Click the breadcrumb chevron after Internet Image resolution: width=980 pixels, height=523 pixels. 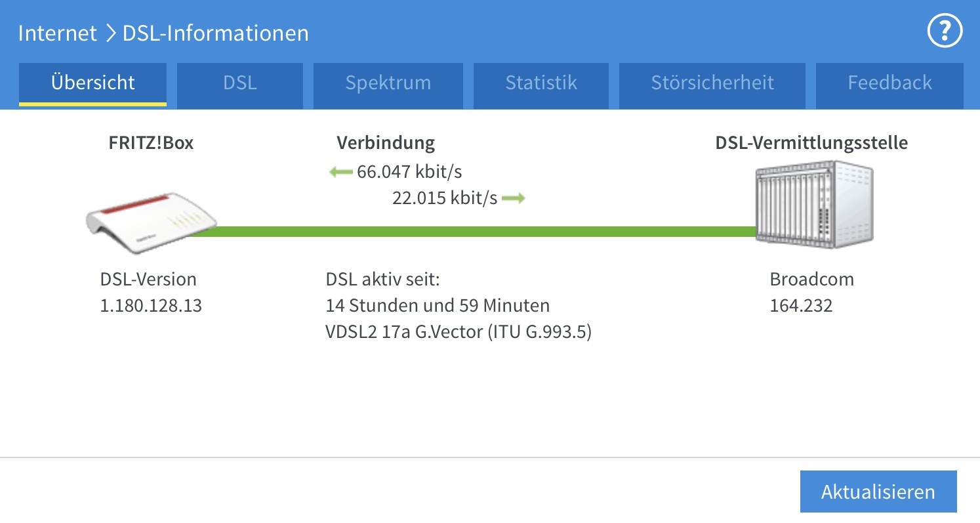[110, 33]
